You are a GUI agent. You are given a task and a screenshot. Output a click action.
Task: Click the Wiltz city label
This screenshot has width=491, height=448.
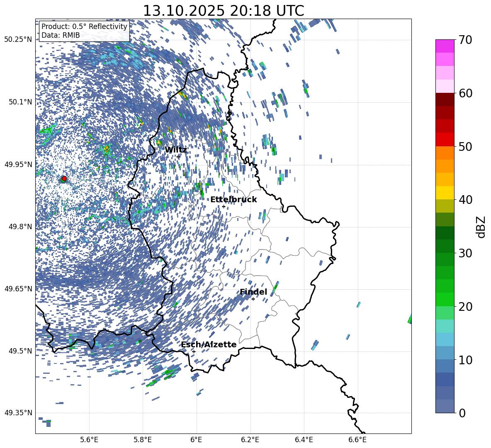176,150
